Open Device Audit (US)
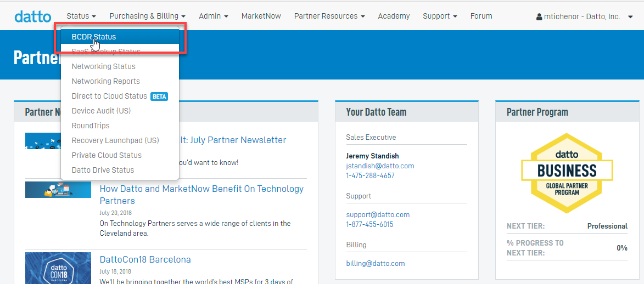This screenshot has height=284, width=644. [x=120, y=110]
